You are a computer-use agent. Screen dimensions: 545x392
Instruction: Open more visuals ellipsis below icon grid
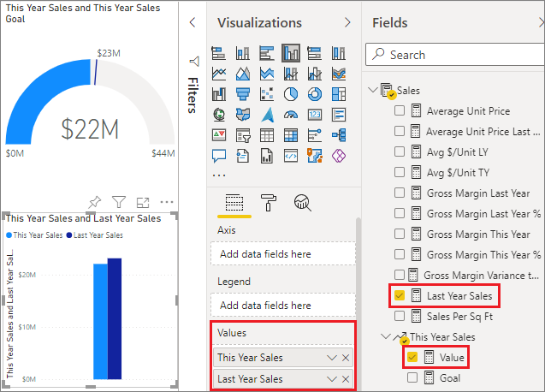pyautogui.click(x=219, y=175)
